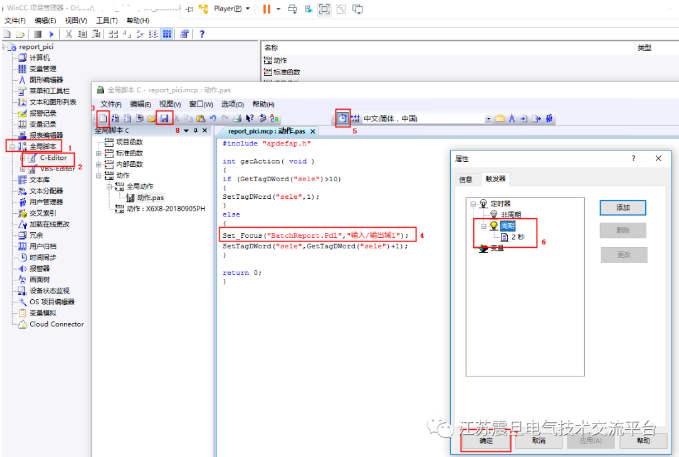
Task: Switch to the 触发器 tab in 属性 dialog
Action: (x=495, y=179)
